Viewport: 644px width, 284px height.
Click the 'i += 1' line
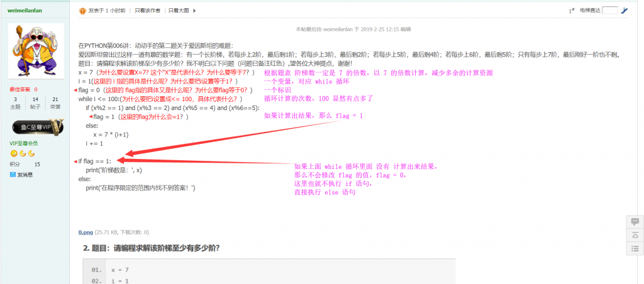click(x=94, y=144)
